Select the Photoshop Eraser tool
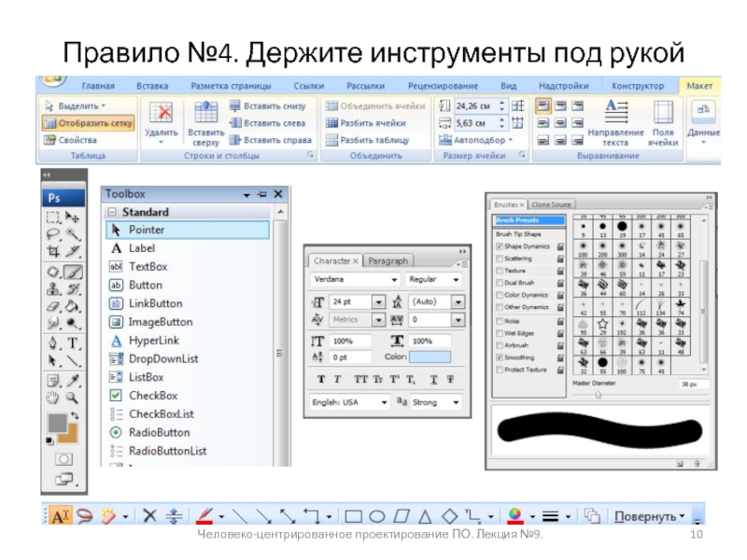Viewport: 747px width, 560px height. [x=53, y=306]
